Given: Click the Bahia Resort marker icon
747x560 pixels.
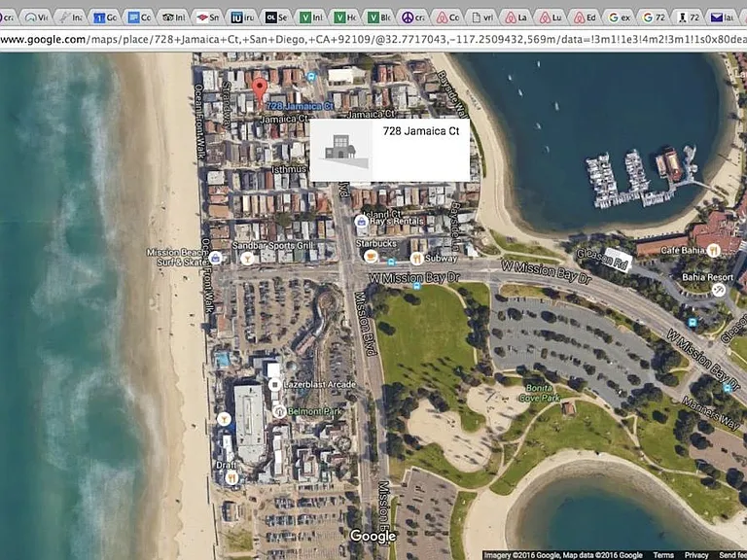Looking at the screenshot, I should (x=719, y=289).
